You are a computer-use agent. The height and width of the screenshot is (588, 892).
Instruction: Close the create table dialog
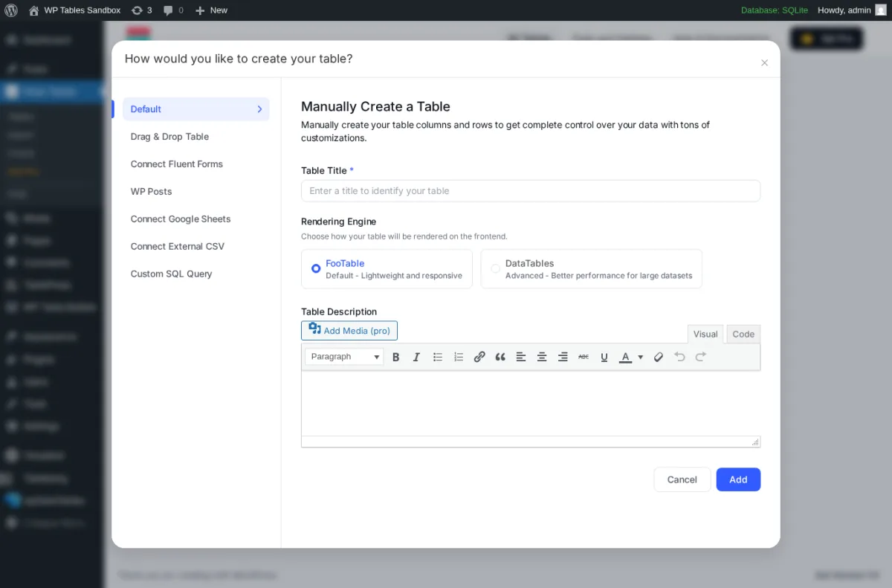[x=764, y=63]
